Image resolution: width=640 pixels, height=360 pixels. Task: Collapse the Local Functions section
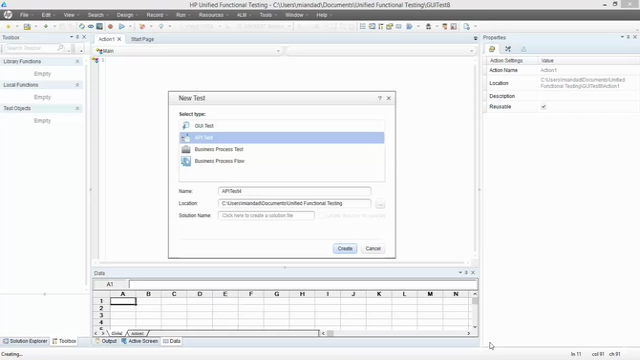(77, 85)
